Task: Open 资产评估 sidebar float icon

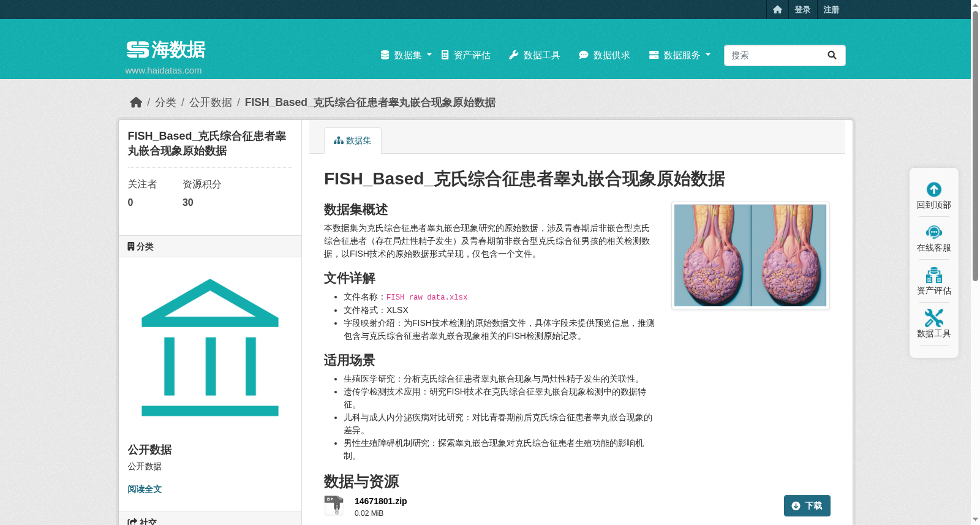Action: (934, 275)
